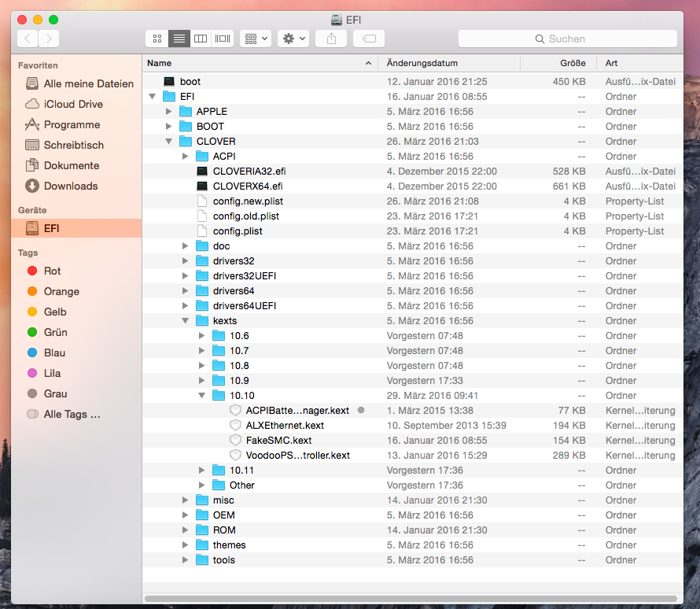
Task: Open the arrange-by grouping dropdown
Action: click(x=256, y=39)
